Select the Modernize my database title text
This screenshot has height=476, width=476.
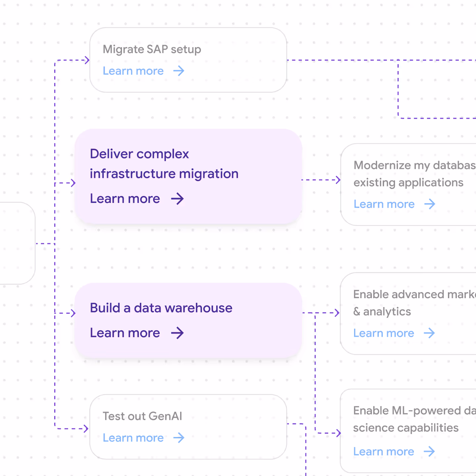[415, 174]
